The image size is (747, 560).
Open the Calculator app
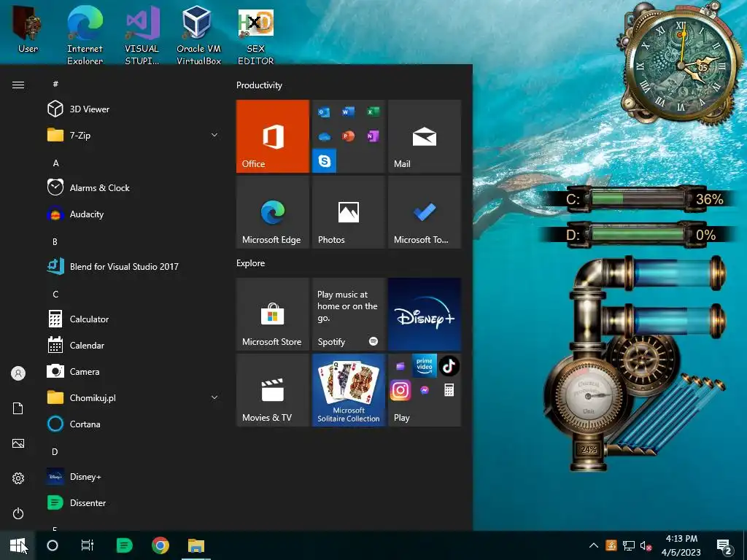tap(78, 319)
